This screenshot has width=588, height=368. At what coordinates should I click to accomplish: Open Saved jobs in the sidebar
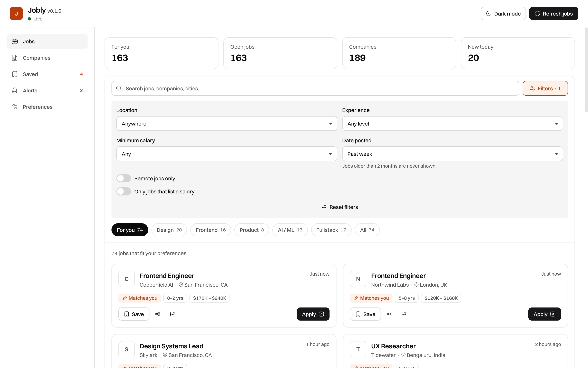pyautogui.click(x=47, y=74)
